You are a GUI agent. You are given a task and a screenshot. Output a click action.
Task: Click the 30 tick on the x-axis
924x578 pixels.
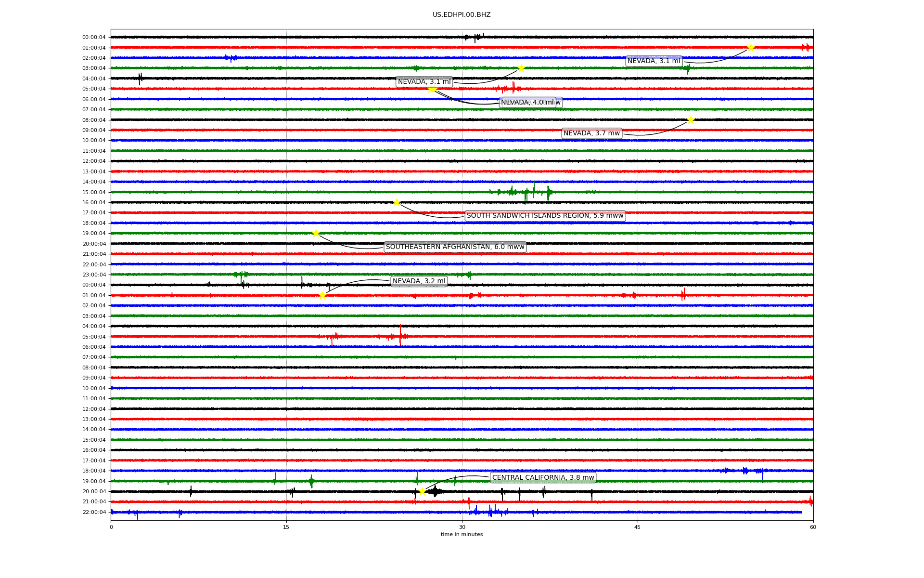(462, 527)
